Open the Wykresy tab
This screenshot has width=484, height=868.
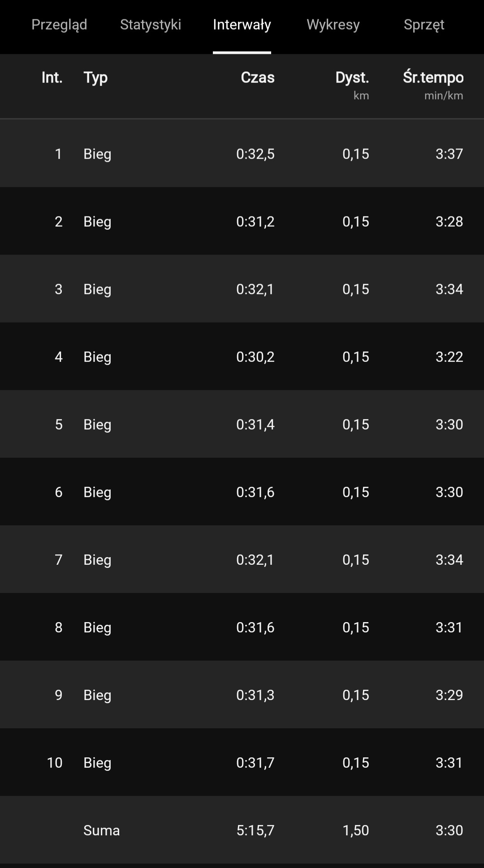coord(333,25)
